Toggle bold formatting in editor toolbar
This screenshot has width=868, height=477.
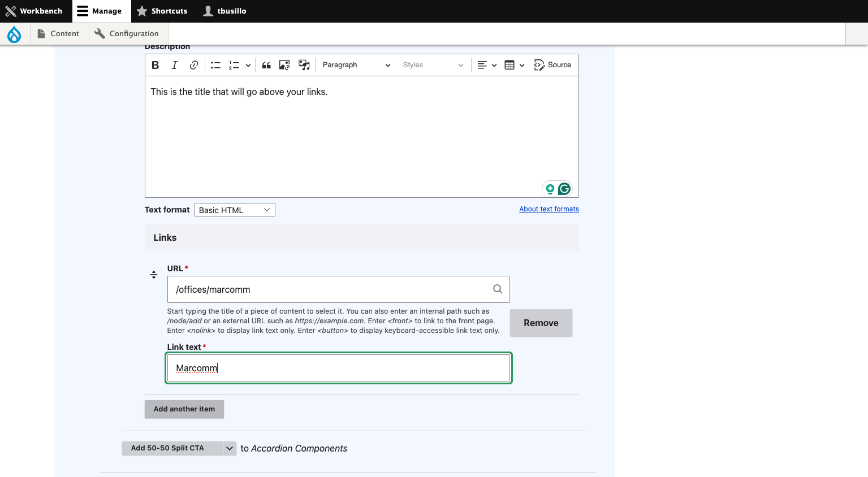point(156,65)
